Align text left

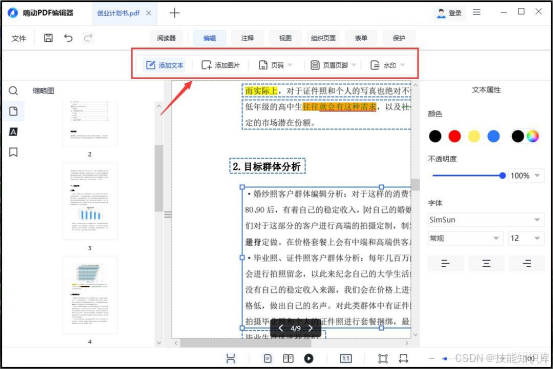tap(446, 264)
